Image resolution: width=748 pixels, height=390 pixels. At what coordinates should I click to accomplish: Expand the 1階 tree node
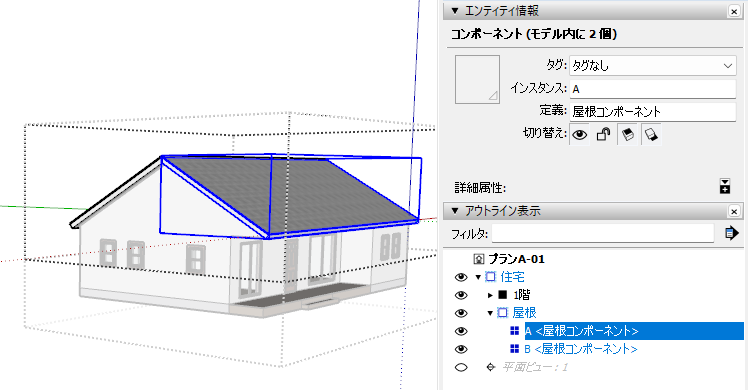tap(490, 295)
